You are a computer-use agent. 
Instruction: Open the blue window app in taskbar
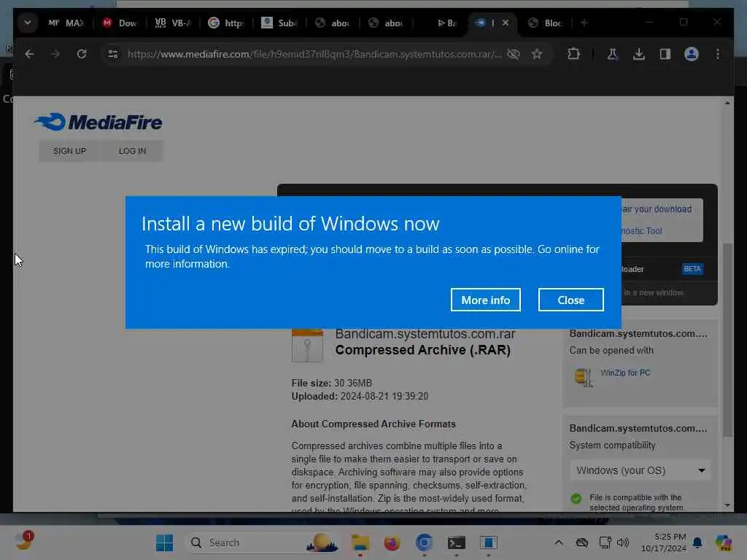488,542
